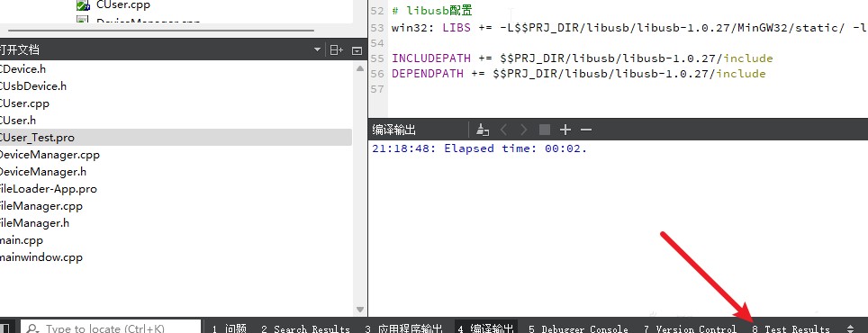Click the 编译输出 pane title

click(393, 130)
